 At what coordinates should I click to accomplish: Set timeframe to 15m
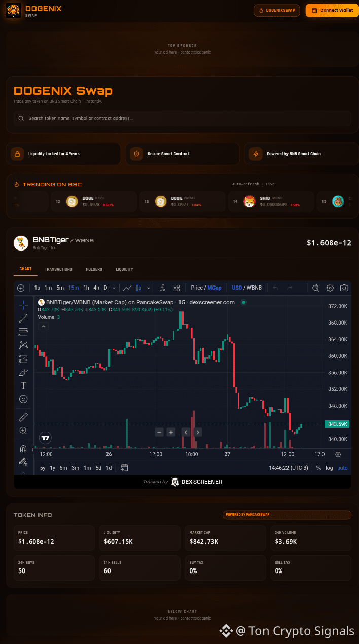tap(74, 288)
